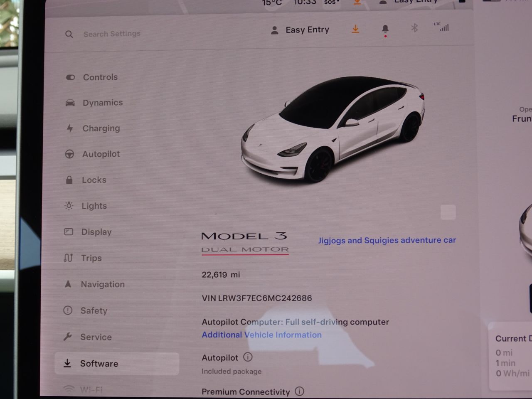The image size is (532, 399).
Task: Switch to Lights settings
Action: 94,206
